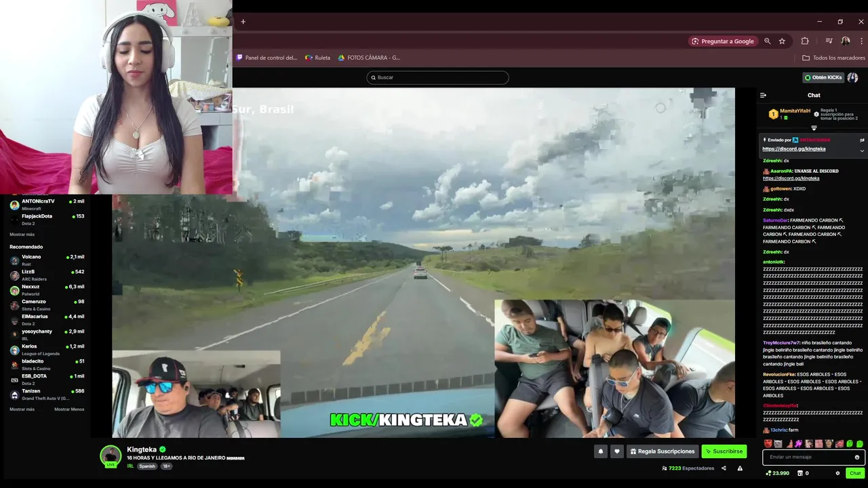Click the Preguntar a Google button

point(723,41)
